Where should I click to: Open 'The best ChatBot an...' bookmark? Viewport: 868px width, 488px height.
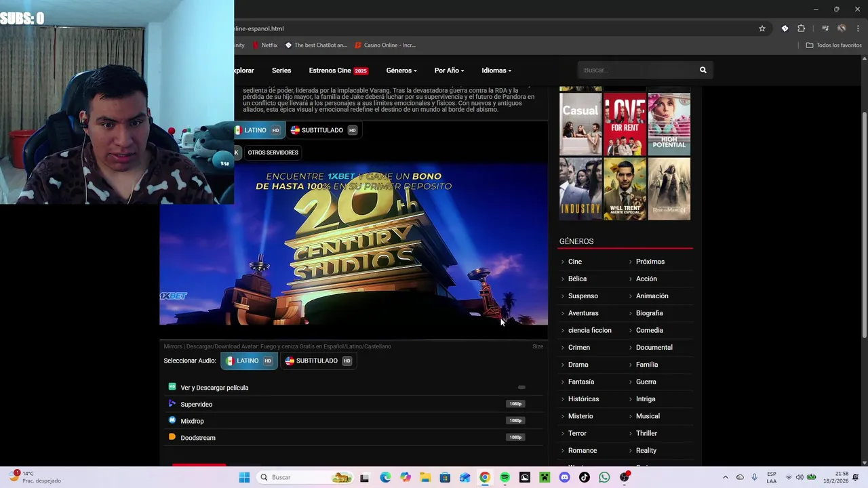[x=316, y=45]
